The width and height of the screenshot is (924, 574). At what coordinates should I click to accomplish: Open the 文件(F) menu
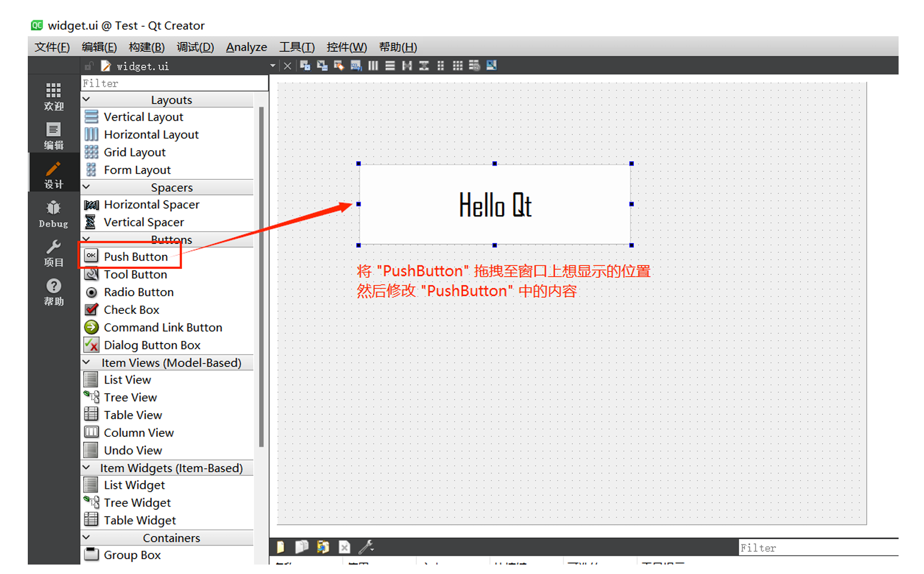coord(52,47)
